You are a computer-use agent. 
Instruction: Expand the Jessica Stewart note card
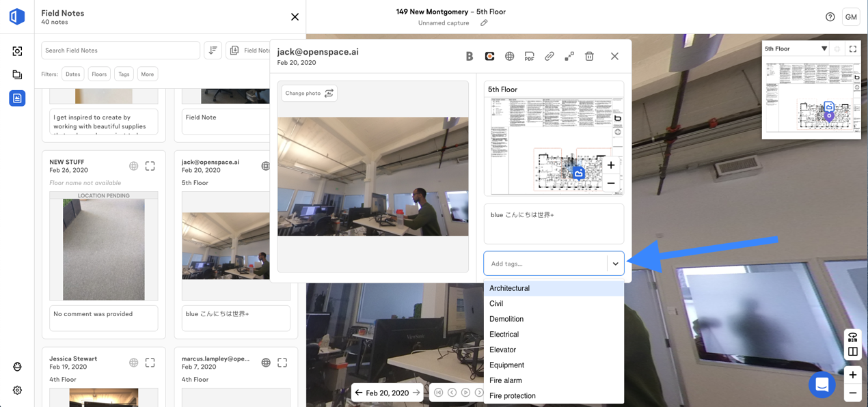point(150,363)
